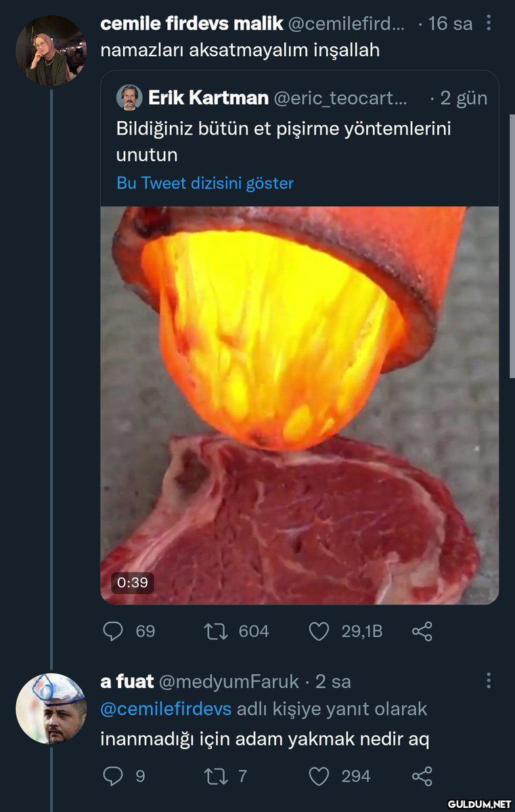Reply to cemile firdevs malik's tweet
The image size is (515, 812).
tap(112, 631)
